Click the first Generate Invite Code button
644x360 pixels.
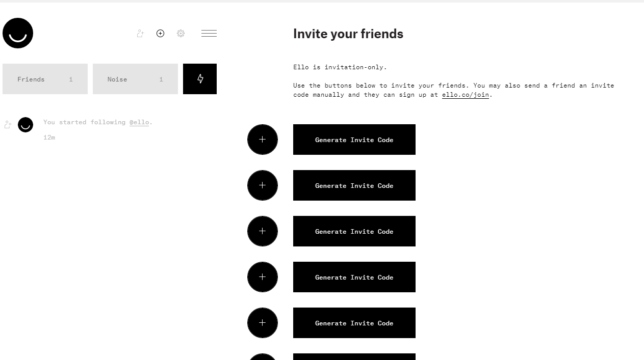tap(354, 140)
